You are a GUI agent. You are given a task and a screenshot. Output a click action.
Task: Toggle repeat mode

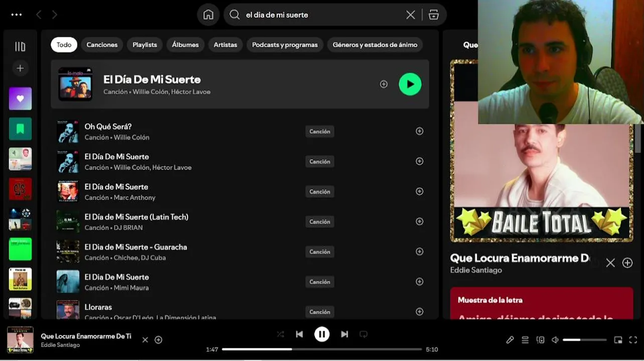point(364,334)
